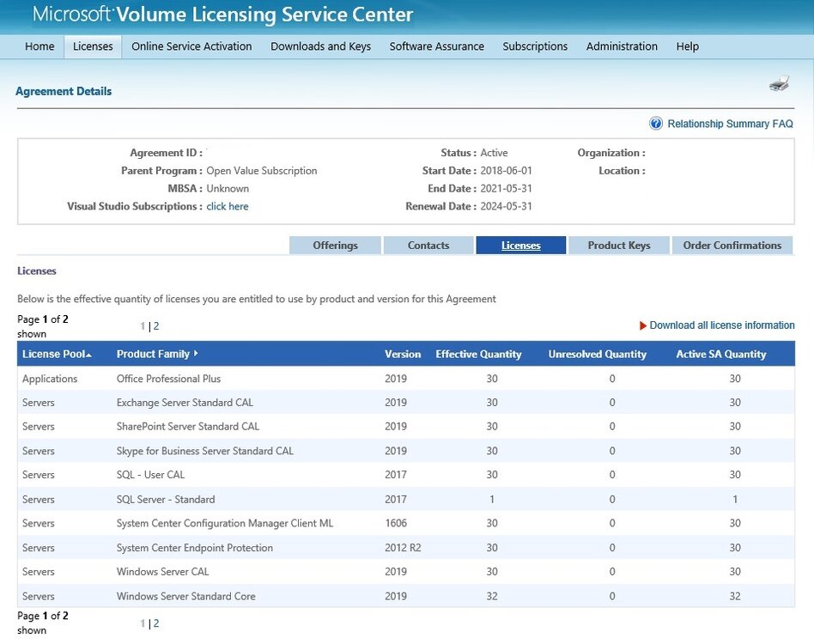Click Download all license information link
Screen dimensions: 814x644
(x=721, y=325)
